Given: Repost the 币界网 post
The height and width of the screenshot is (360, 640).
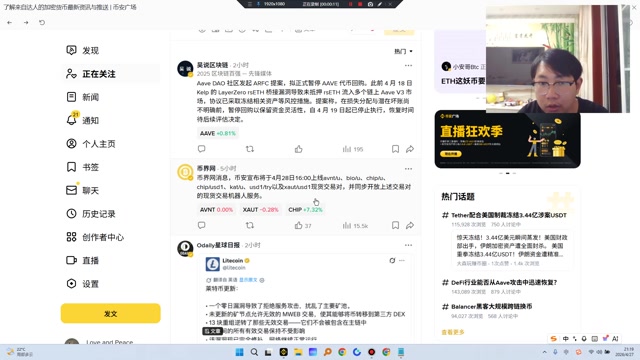Looking at the screenshot, I should pyautogui.click(x=250, y=225).
